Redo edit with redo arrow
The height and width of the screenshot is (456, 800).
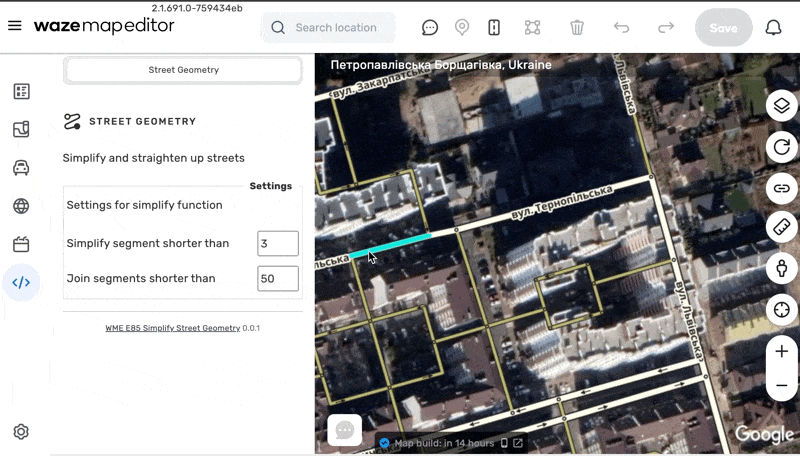point(665,28)
